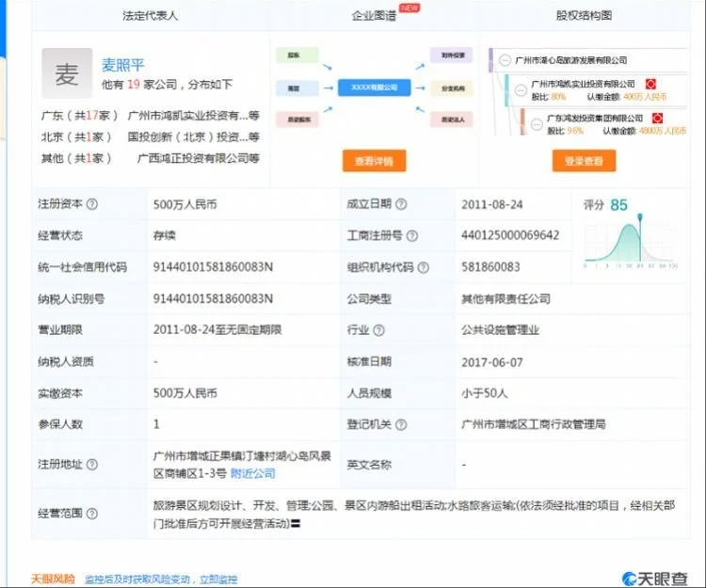Select unified credit code 91440101581860083N value
Screen dimensions: 706x588
pos(213,267)
